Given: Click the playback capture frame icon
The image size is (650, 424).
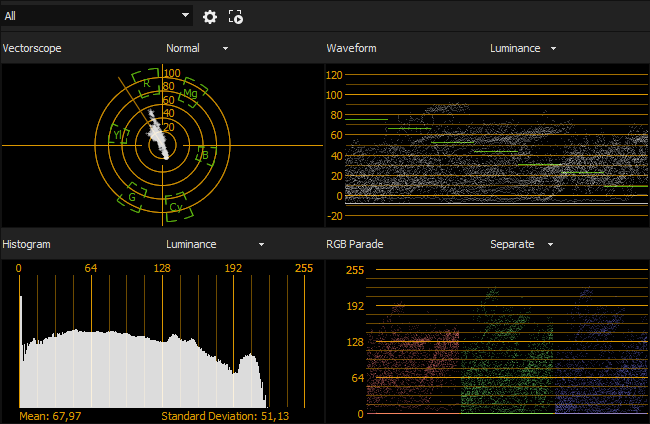Looking at the screenshot, I should point(236,16).
